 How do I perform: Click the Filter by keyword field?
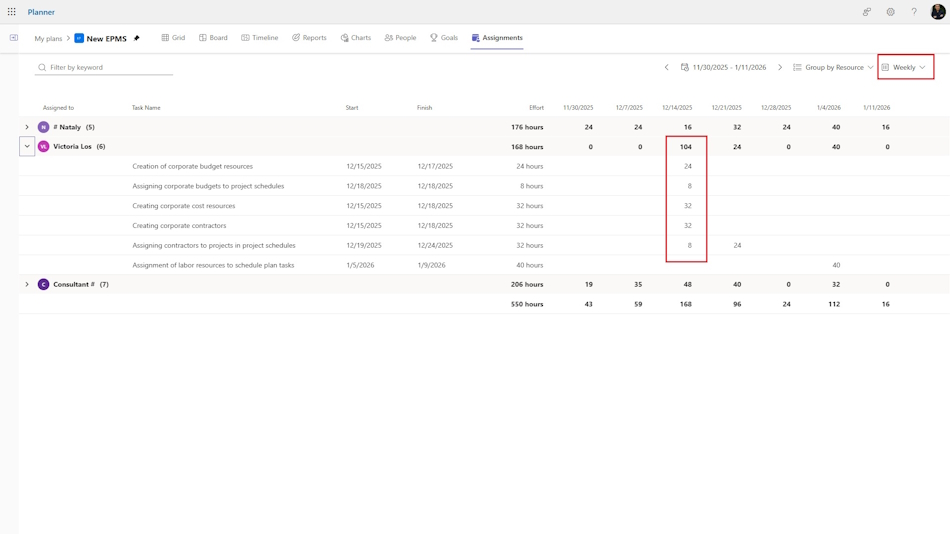coord(104,67)
